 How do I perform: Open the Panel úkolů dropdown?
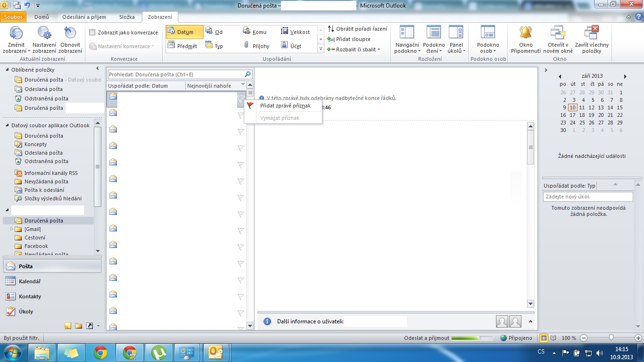coord(456,40)
